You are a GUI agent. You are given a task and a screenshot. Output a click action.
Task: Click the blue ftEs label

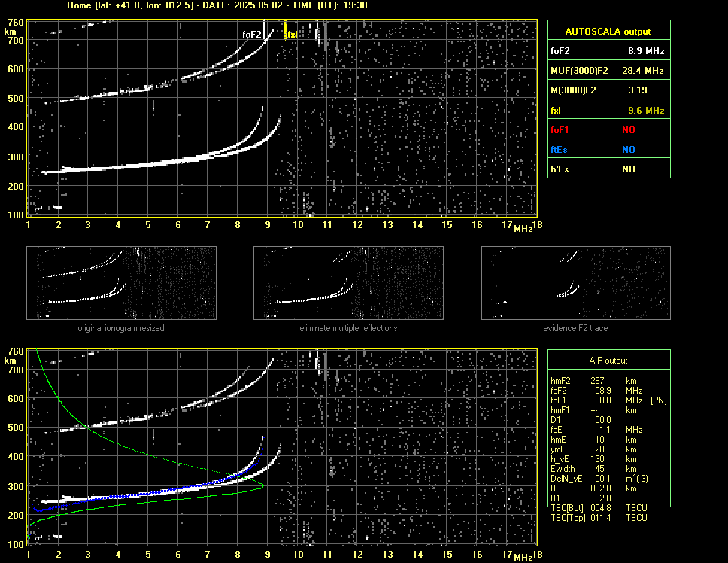pos(559,150)
